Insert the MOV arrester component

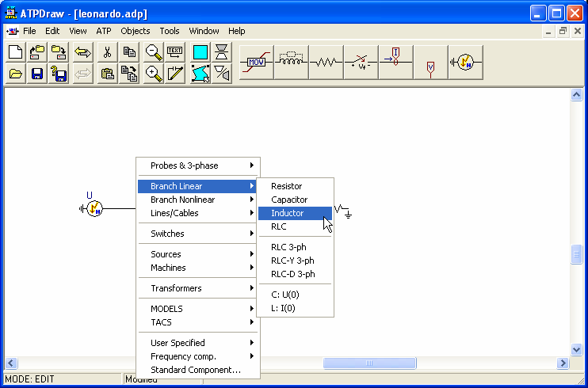click(257, 63)
